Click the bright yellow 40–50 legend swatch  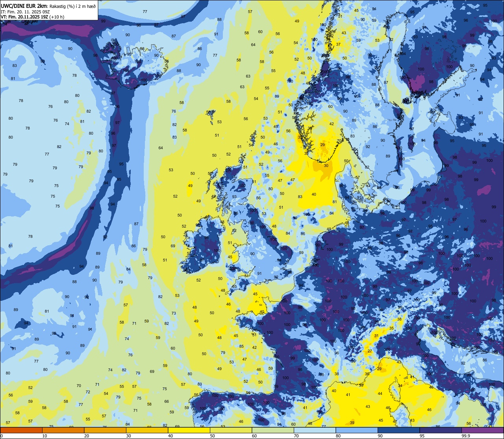point(189,430)
